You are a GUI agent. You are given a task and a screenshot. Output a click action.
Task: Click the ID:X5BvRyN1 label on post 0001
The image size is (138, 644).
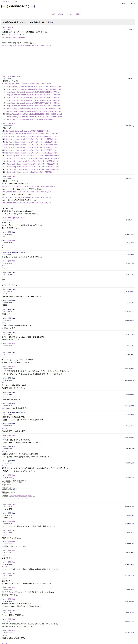130,30
